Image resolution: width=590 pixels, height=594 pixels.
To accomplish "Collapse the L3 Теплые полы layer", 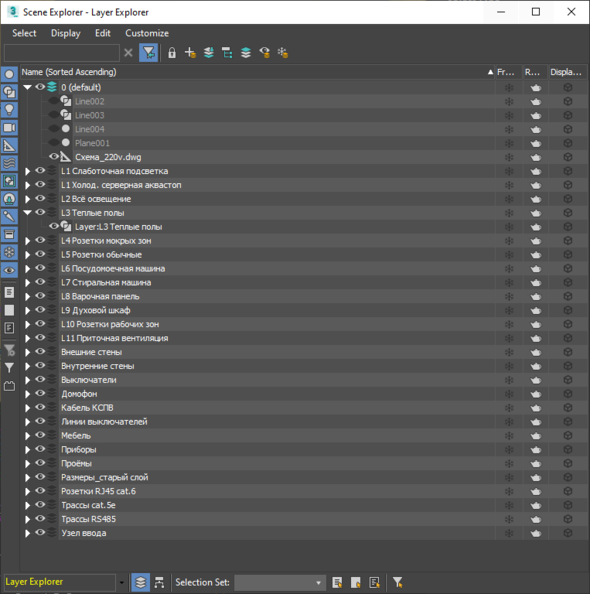I will pyautogui.click(x=27, y=213).
